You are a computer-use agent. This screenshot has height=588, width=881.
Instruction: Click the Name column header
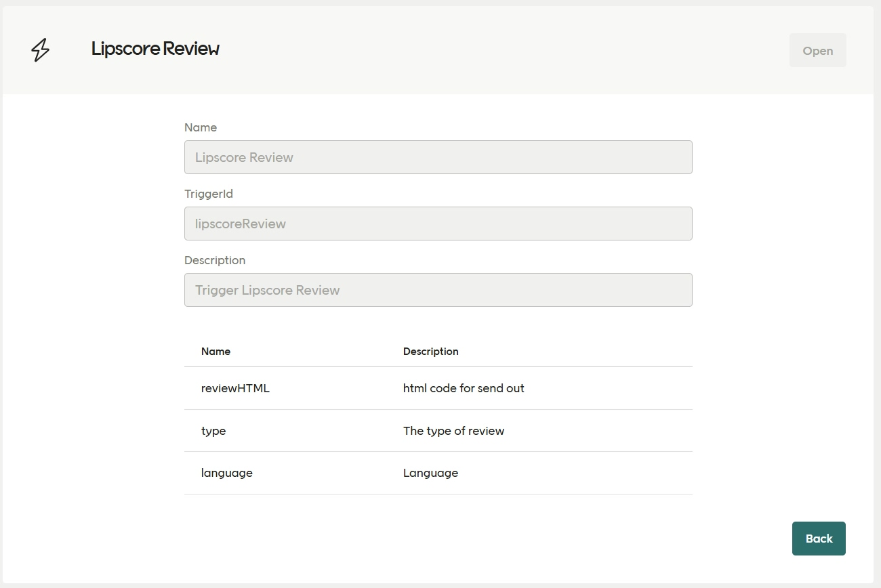click(216, 351)
